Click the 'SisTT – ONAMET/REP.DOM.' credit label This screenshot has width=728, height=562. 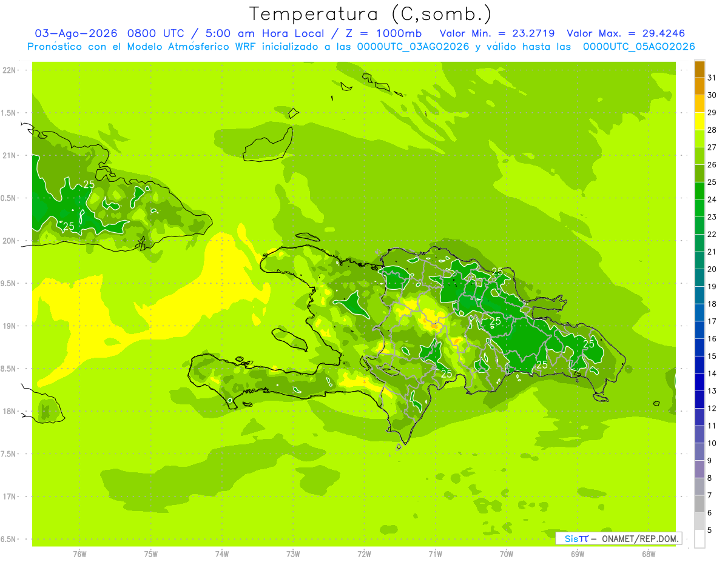(x=618, y=538)
